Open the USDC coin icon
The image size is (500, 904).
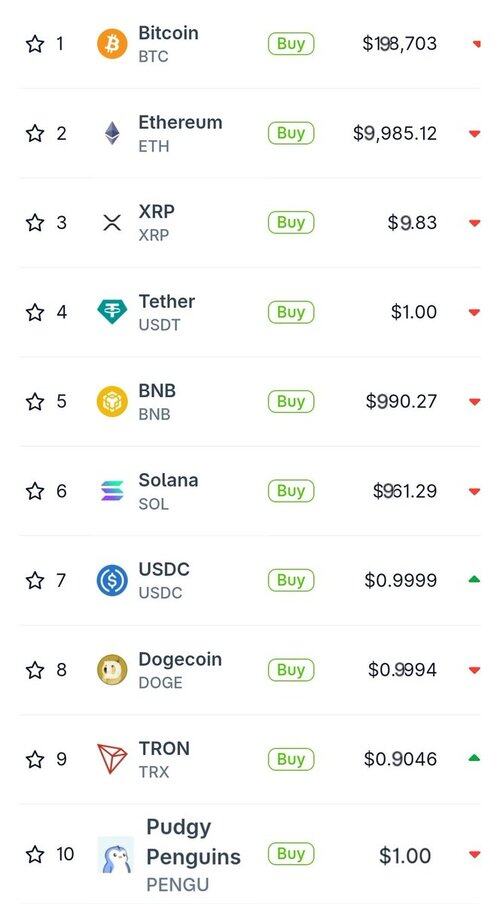click(112, 580)
